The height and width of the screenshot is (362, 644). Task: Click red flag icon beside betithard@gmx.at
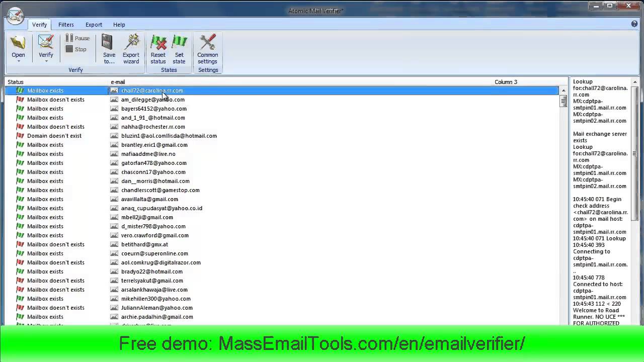tap(20, 244)
